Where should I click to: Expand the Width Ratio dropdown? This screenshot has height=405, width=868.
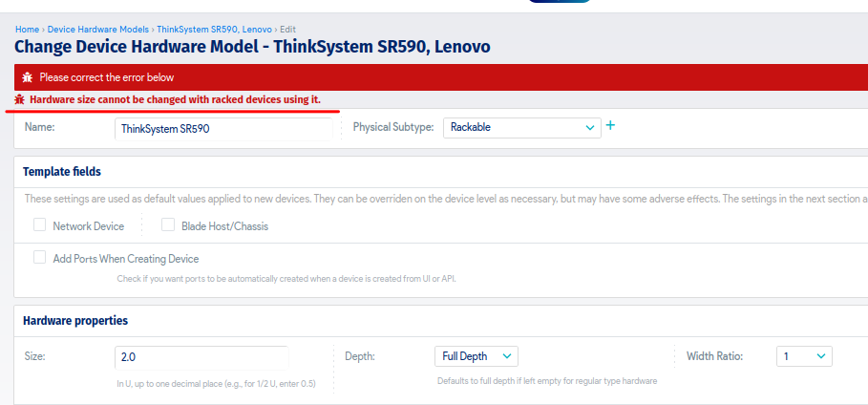[804, 356]
